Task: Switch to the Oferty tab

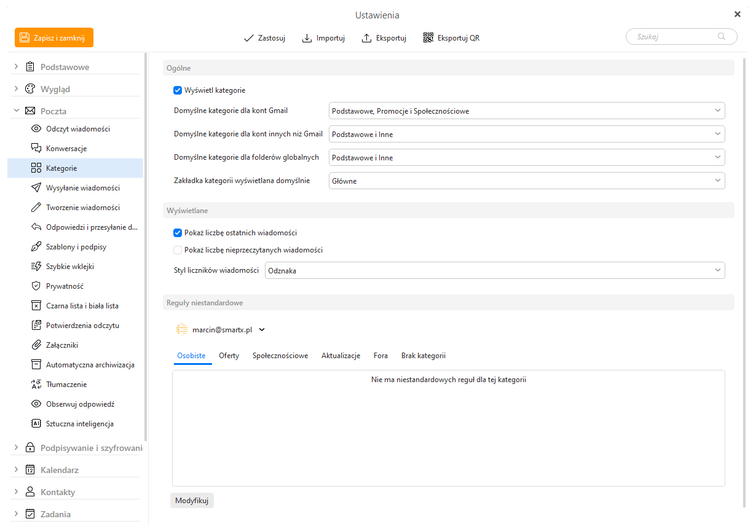Action: click(229, 356)
